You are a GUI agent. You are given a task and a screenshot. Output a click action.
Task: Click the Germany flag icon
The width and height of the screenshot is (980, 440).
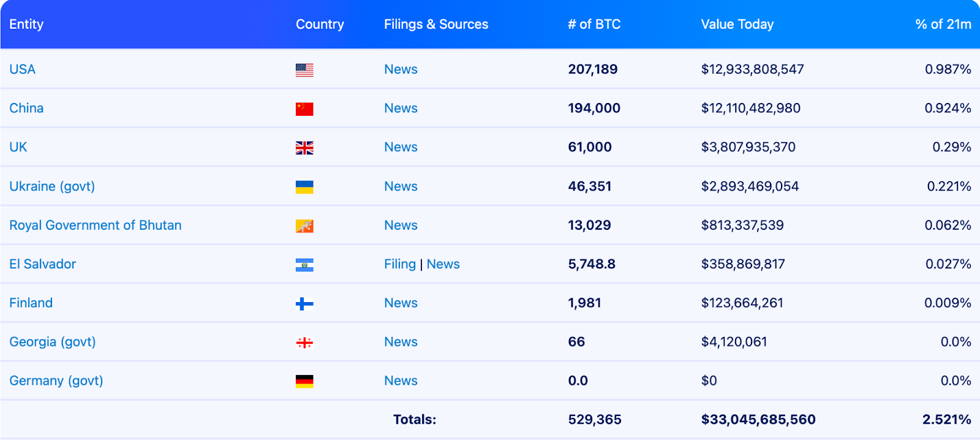point(304,381)
